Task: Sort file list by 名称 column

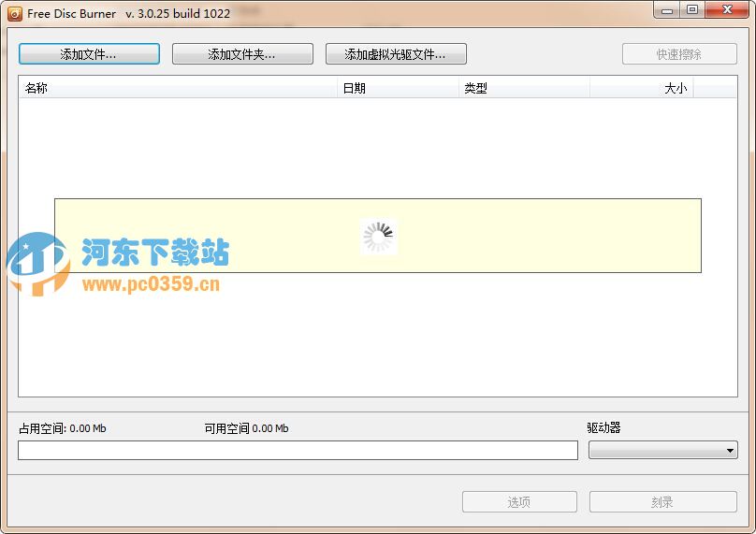Action: (x=178, y=88)
